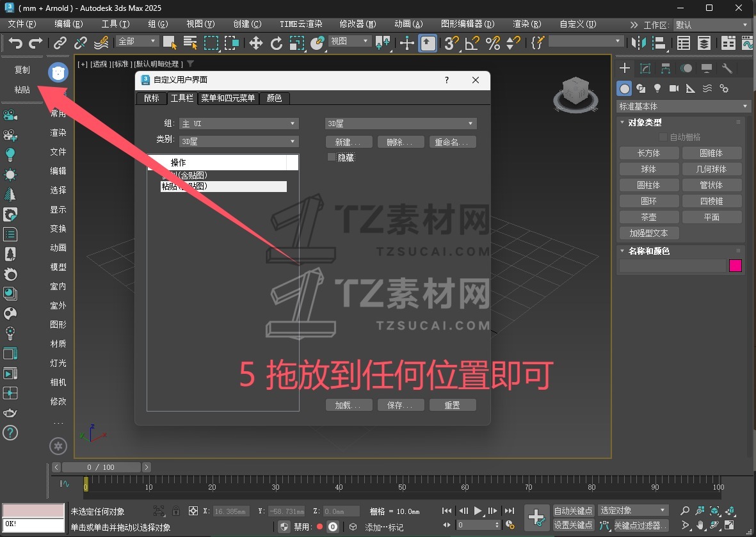Open the 渲染 menu
Image resolution: width=756 pixels, height=537 pixels.
(x=527, y=24)
